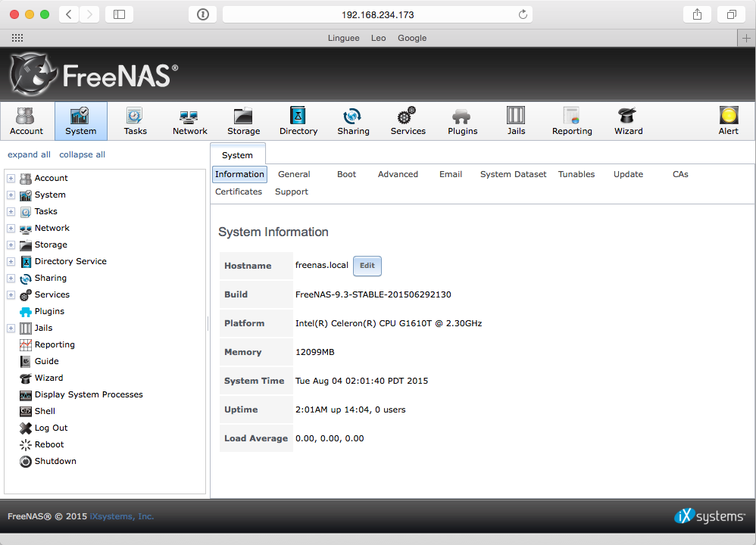Expand the Tasks tree node
The height and width of the screenshot is (545, 756).
[11, 211]
